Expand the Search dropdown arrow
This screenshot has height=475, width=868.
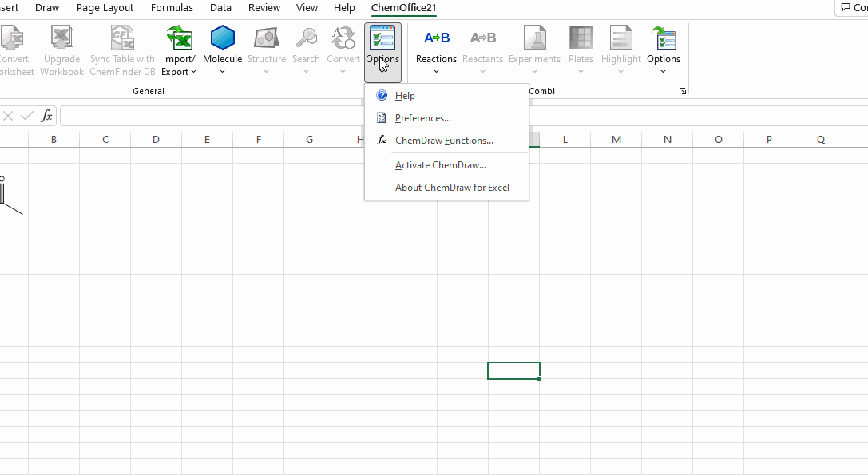(306, 72)
